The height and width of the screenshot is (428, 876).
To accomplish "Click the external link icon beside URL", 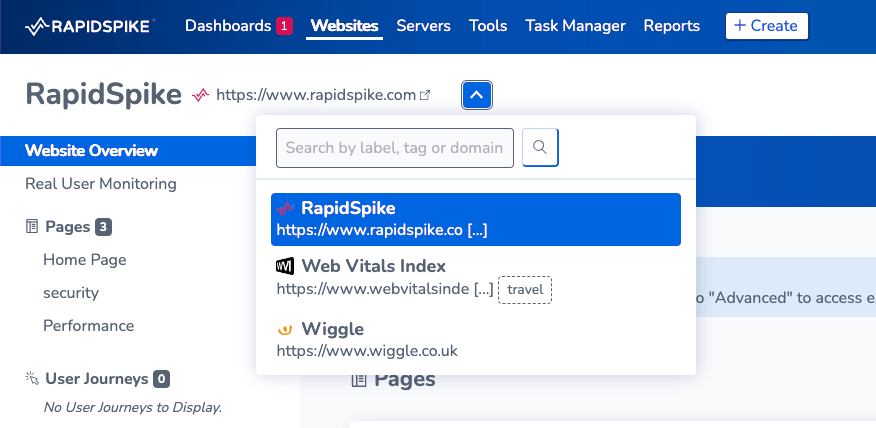I will click(425, 96).
